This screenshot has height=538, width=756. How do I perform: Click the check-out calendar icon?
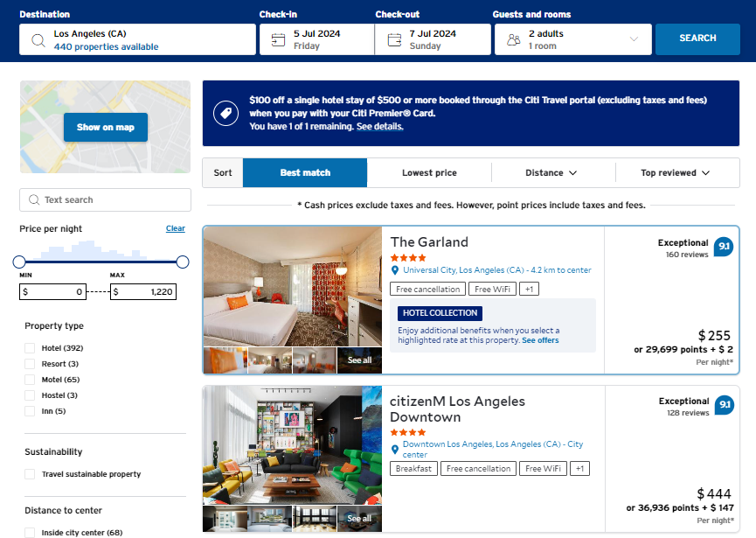(394, 39)
